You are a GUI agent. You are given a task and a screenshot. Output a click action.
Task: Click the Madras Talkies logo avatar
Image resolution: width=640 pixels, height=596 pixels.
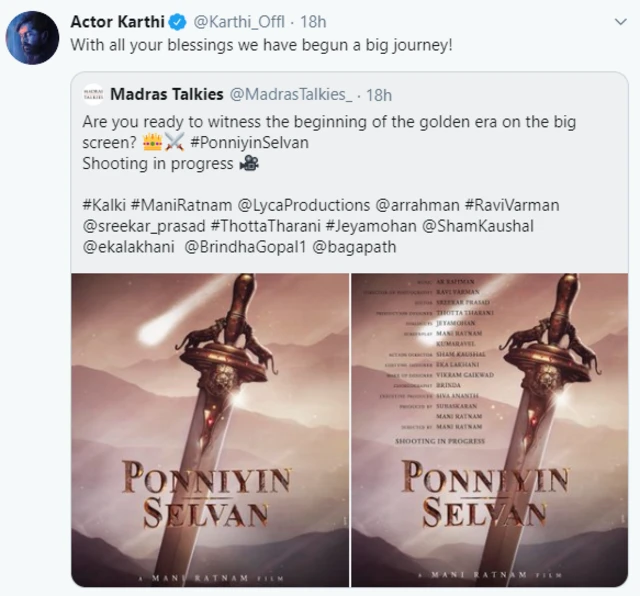coord(95,95)
